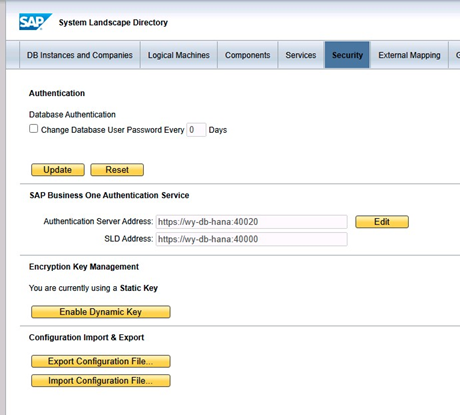Click the Reset button

coord(117,170)
